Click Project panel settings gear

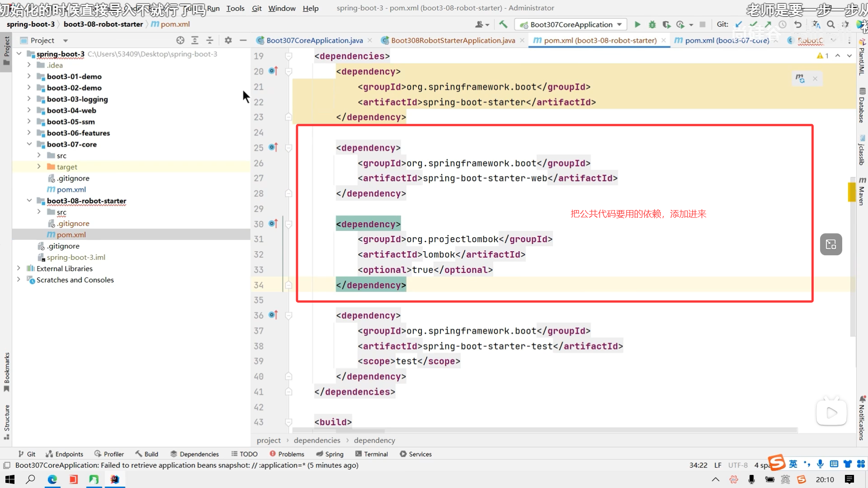[228, 40]
